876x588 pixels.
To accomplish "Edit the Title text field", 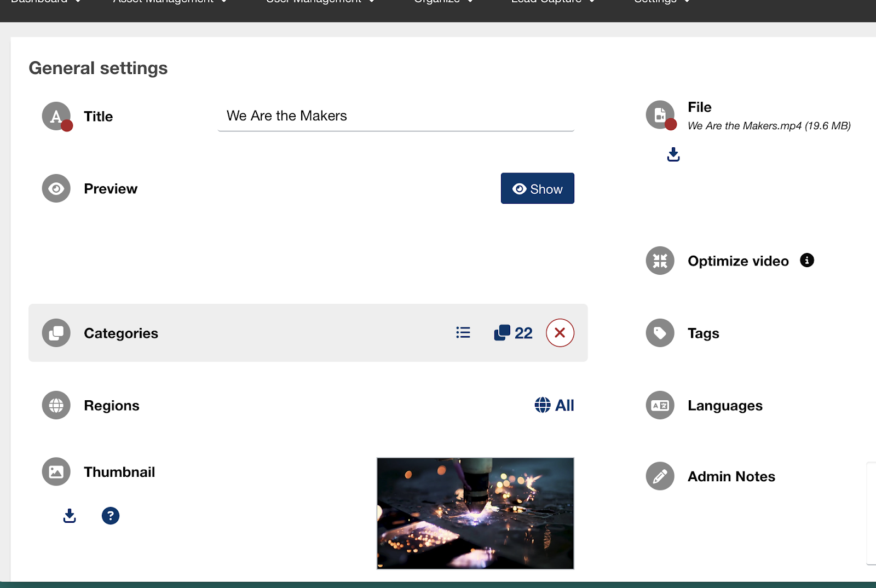I will point(395,116).
